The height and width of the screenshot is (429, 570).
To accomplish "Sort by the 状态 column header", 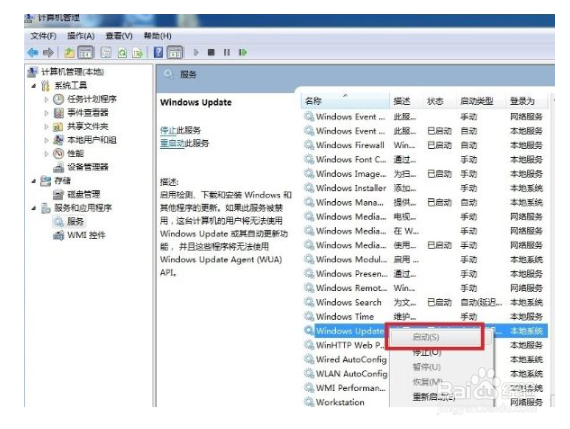I will pos(438,101).
